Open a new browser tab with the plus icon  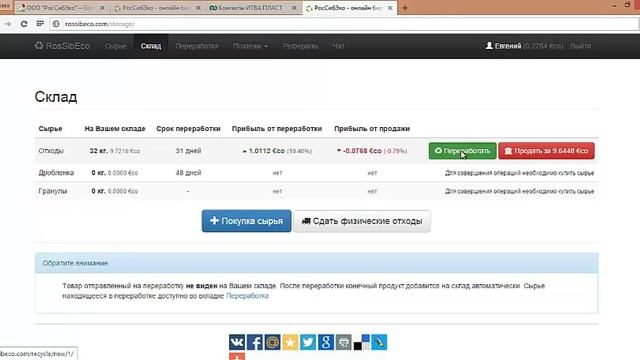(x=405, y=8)
